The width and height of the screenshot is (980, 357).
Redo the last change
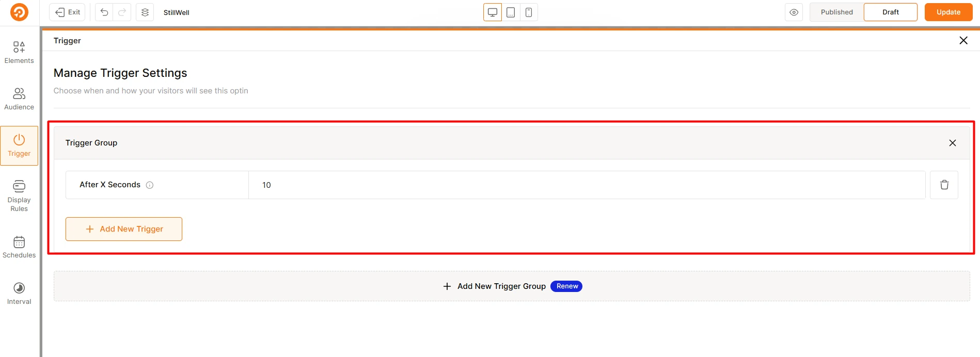click(x=122, y=12)
